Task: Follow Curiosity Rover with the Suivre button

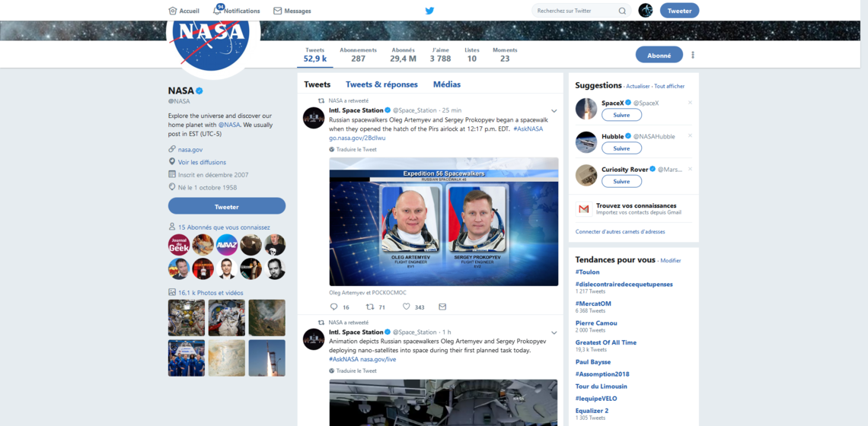Action: pos(621,181)
